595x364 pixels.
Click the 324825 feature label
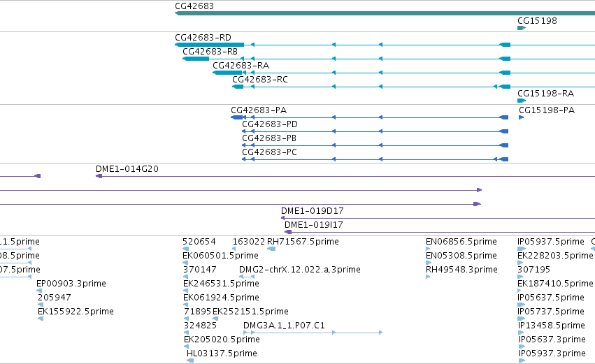[x=201, y=326]
